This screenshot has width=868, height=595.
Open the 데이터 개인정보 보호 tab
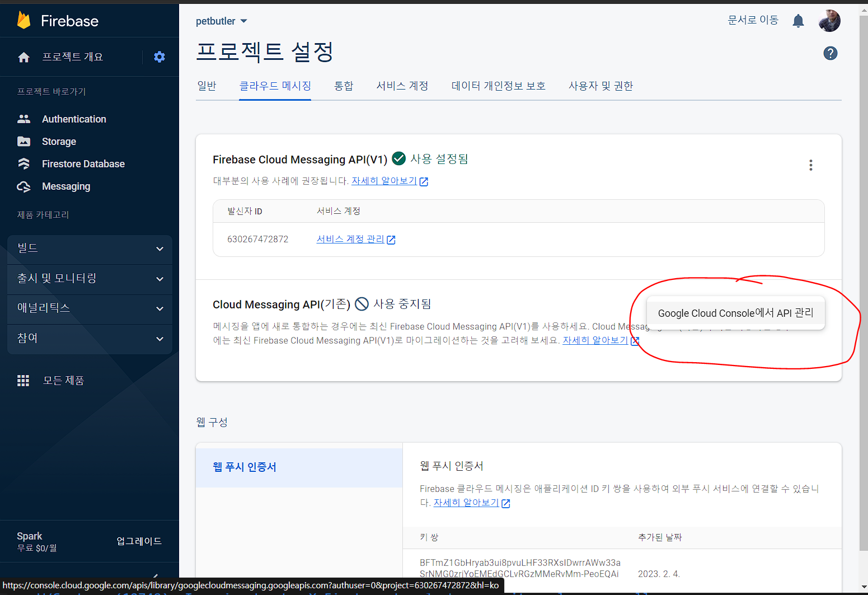499,86
